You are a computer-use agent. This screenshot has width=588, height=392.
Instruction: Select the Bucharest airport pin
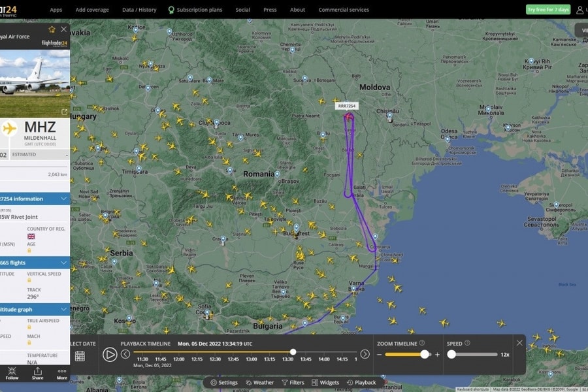pos(297,227)
